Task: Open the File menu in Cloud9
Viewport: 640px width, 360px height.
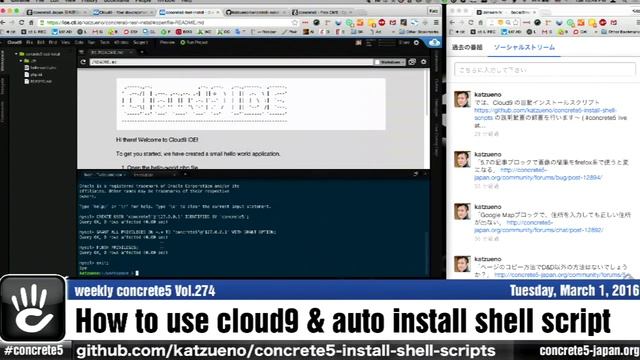Action: (x=29, y=42)
